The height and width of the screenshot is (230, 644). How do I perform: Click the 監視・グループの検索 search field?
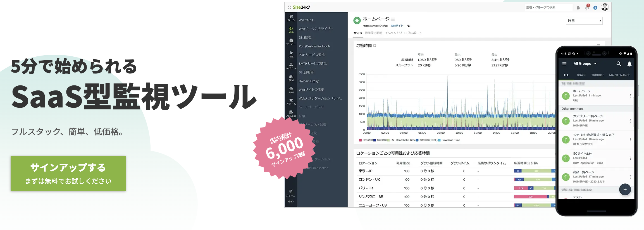coord(548,7)
